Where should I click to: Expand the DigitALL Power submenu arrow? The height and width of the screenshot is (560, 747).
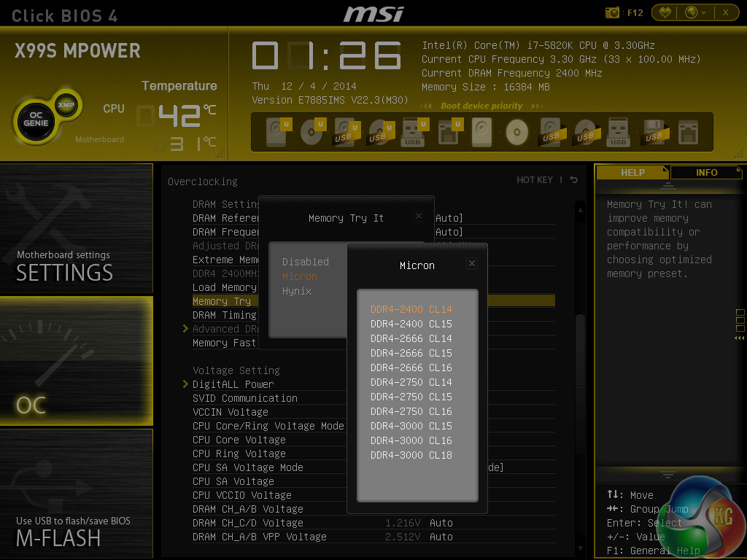pyautogui.click(x=185, y=384)
